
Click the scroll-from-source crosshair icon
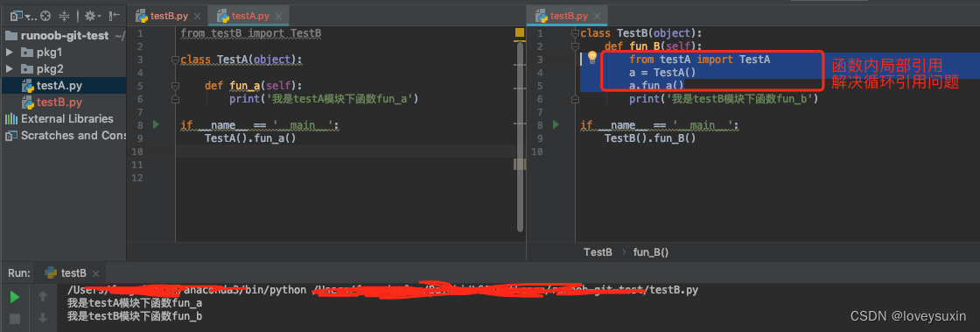tap(45, 16)
